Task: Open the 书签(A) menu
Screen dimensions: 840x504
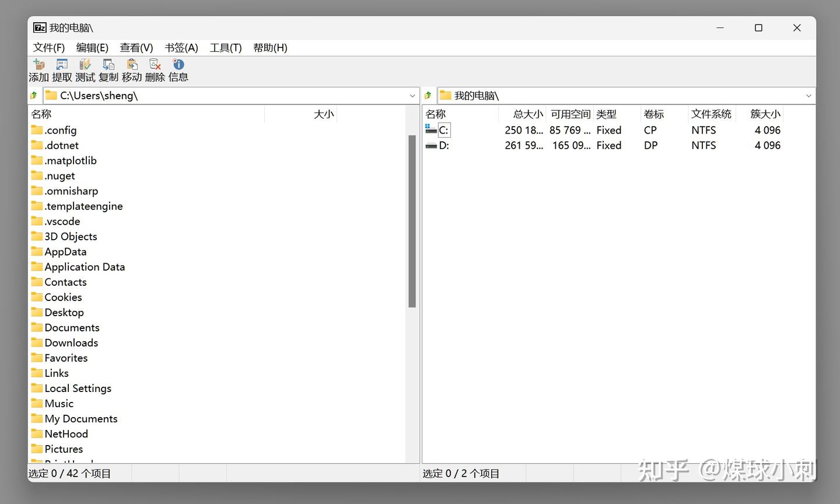Action: (181, 47)
